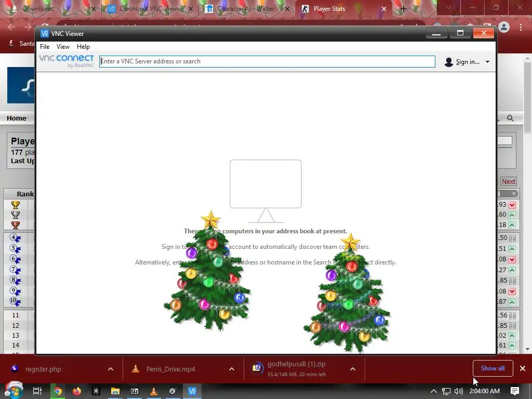
Task: Click the VNC Viewer title bar icon
Action: pos(45,33)
